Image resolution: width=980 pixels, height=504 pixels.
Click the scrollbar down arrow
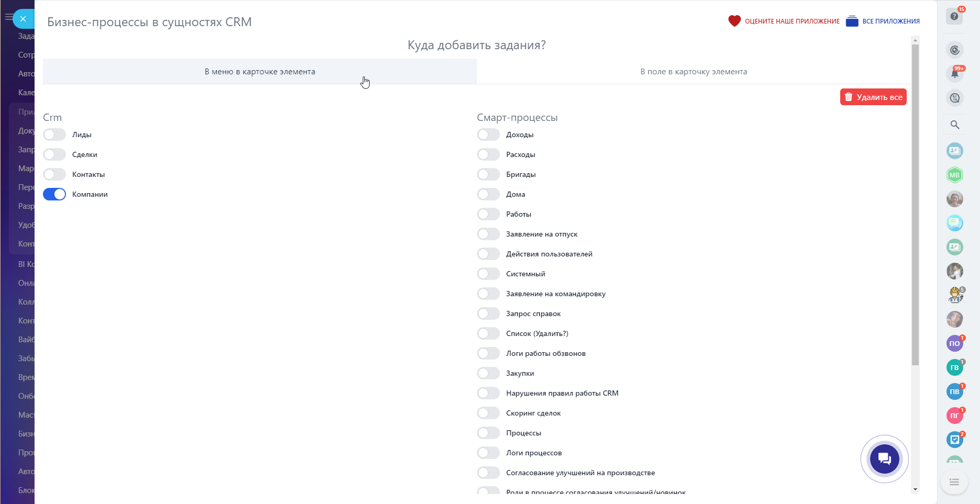coord(915,489)
